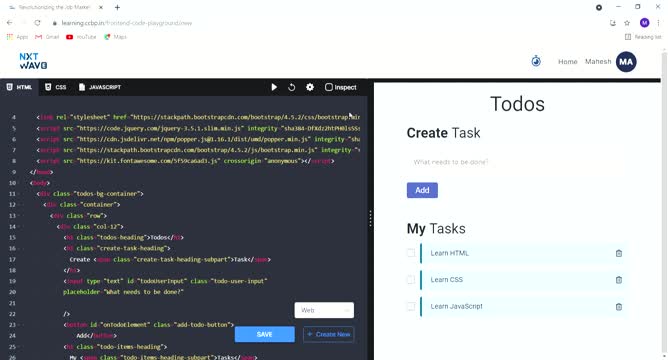
Task: Close the current browser tab
Action: click(x=101, y=7)
